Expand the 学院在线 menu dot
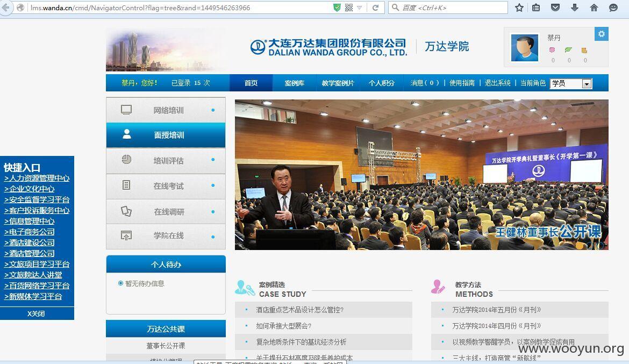This screenshot has width=629, height=364. [213, 237]
